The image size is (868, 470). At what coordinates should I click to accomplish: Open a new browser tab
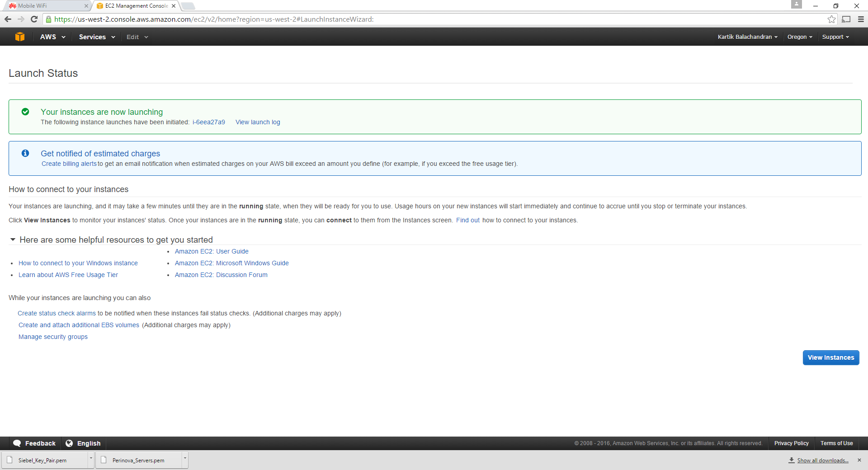pyautogui.click(x=188, y=6)
